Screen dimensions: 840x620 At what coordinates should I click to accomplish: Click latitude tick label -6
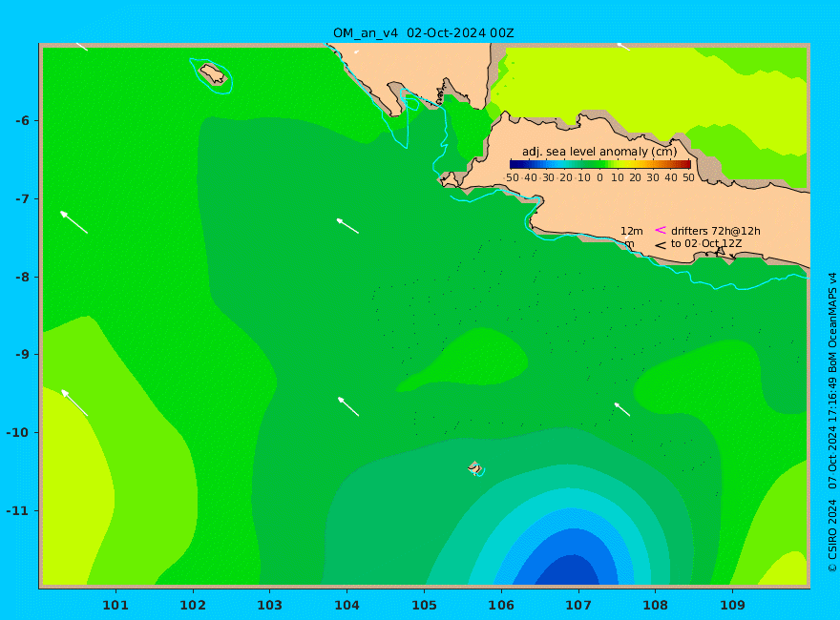tap(23, 121)
